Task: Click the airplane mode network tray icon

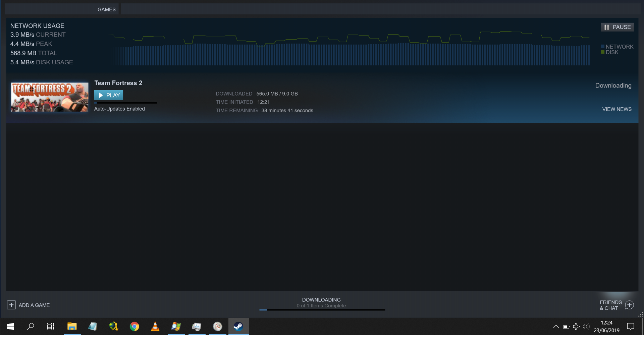Action: [x=576, y=326]
